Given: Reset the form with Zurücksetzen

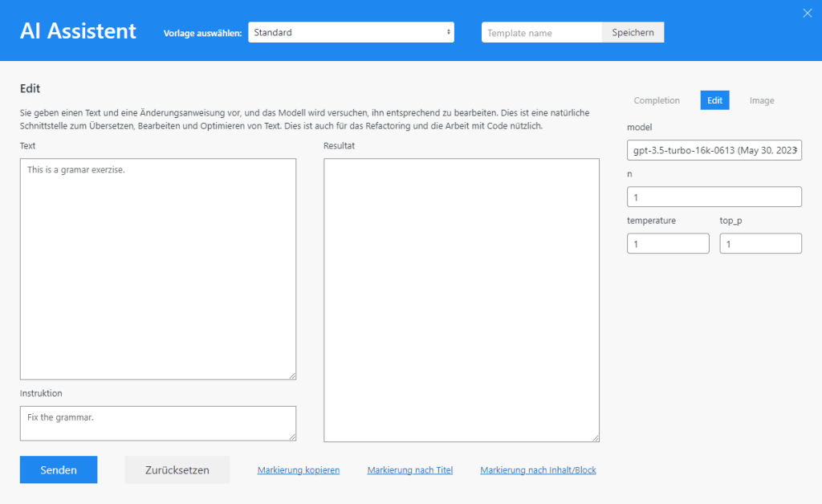Looking at the screenshot, I should coord(177,469).
